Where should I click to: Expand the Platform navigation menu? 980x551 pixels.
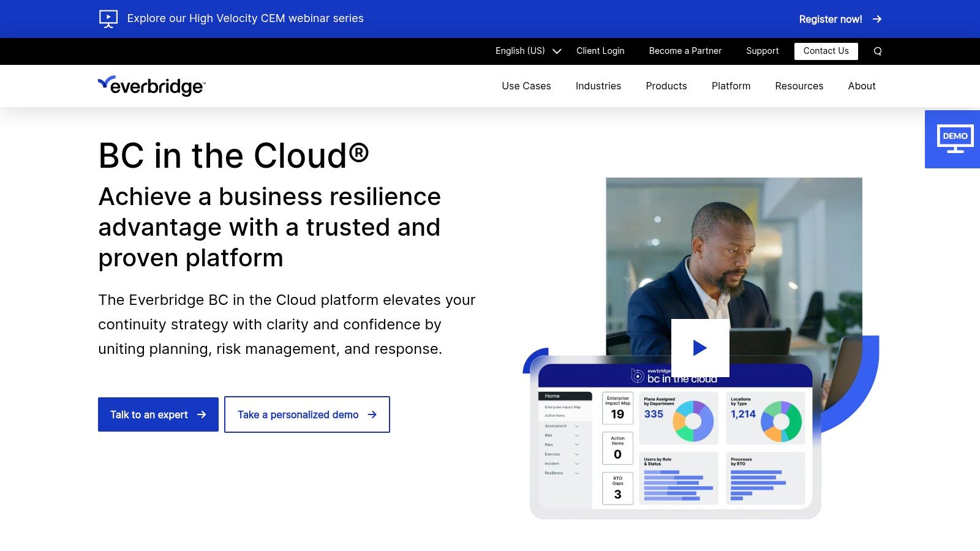pos(731,86)
